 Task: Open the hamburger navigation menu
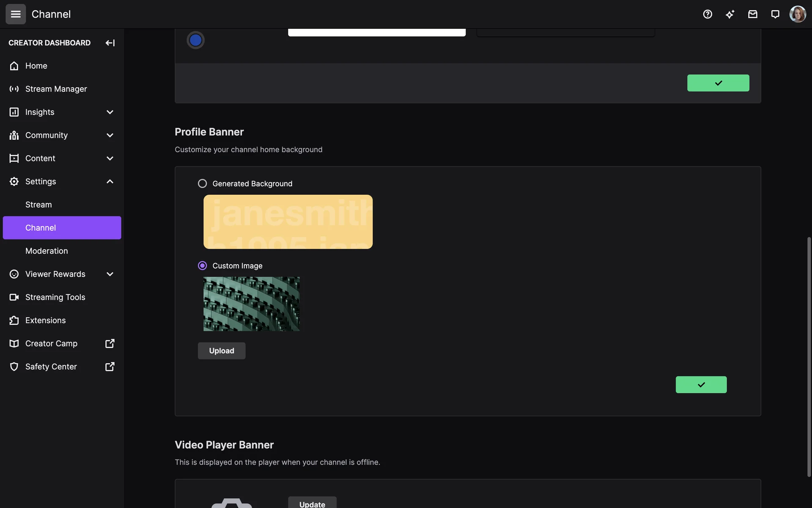point(16,14)
